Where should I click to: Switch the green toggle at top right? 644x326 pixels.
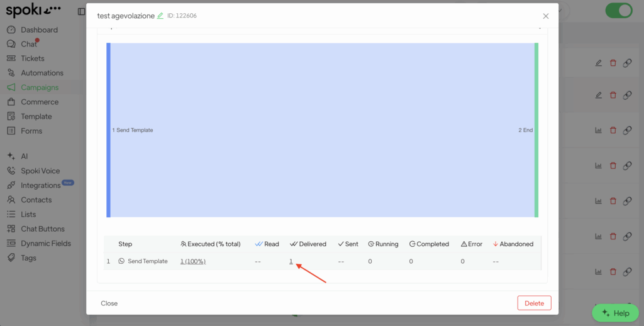point(618,11)
